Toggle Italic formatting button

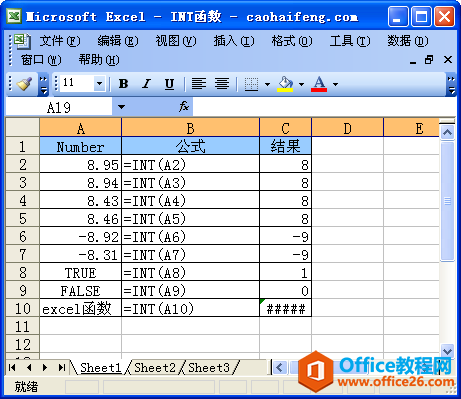[146, 84]
